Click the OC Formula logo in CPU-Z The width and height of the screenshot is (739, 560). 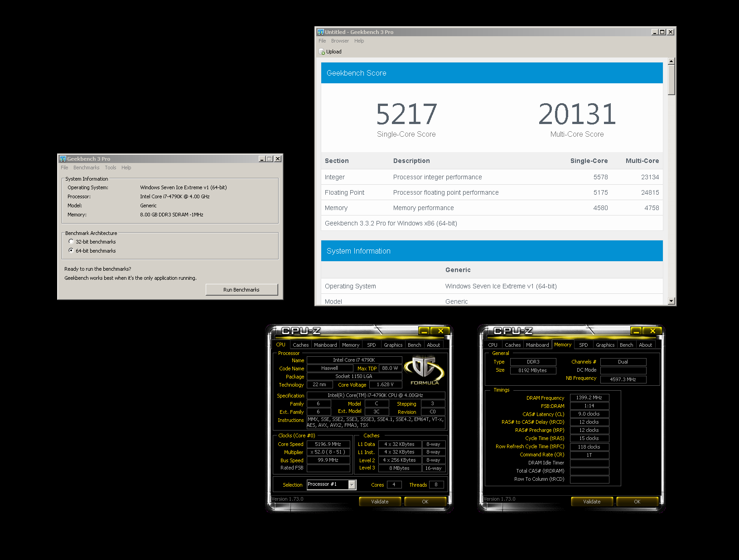(x=424, y=370)
